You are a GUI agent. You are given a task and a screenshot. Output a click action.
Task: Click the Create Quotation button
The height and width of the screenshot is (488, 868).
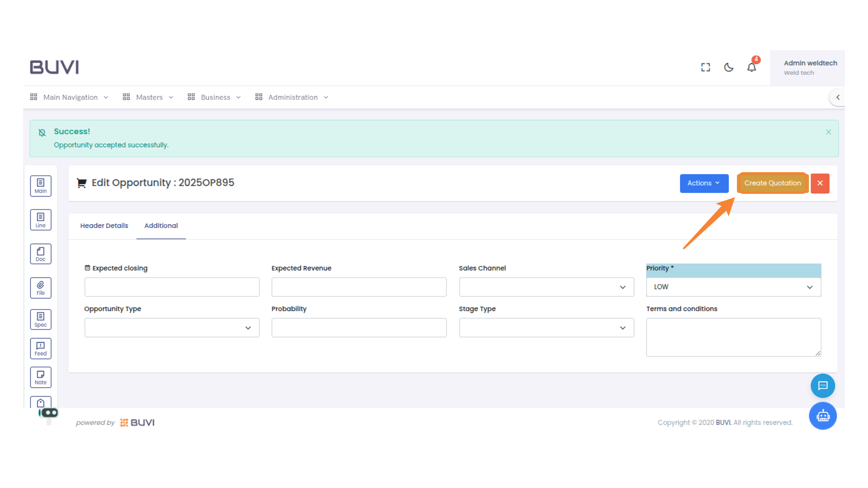pyautogui.click(x=772, y=183)
